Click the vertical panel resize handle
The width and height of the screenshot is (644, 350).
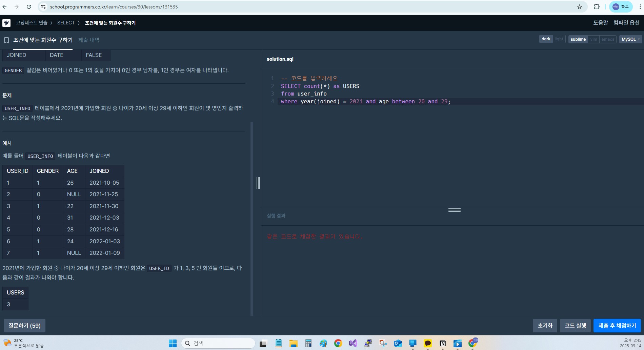point(258,183)
